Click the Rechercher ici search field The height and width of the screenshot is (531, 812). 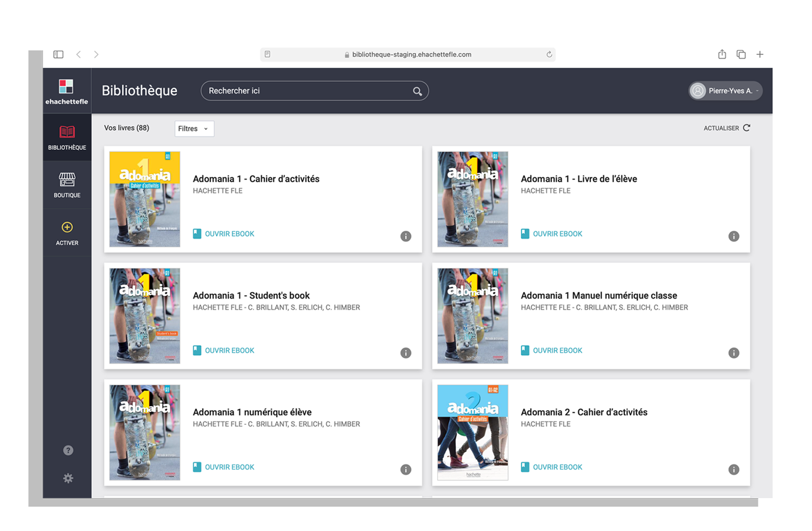[307, 91]
